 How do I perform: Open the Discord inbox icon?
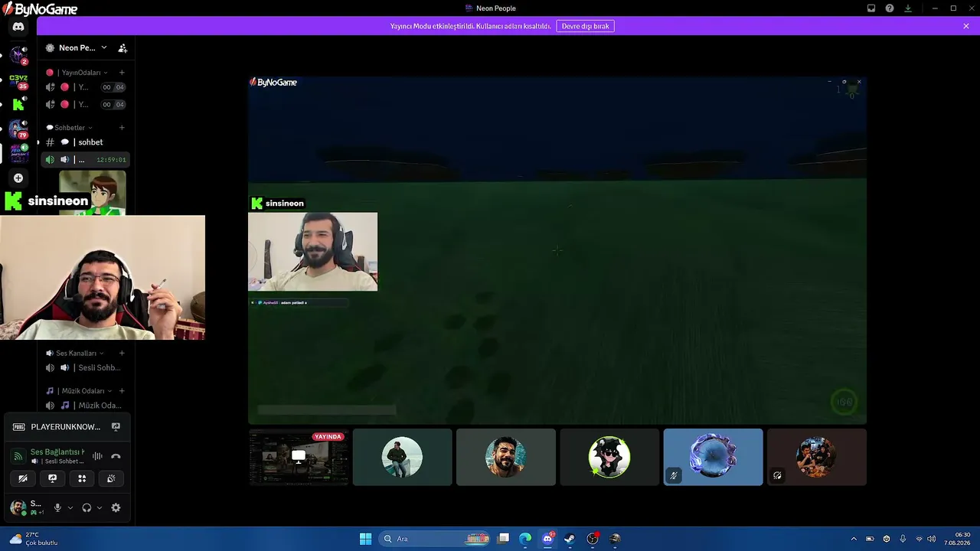coord(871,8)
